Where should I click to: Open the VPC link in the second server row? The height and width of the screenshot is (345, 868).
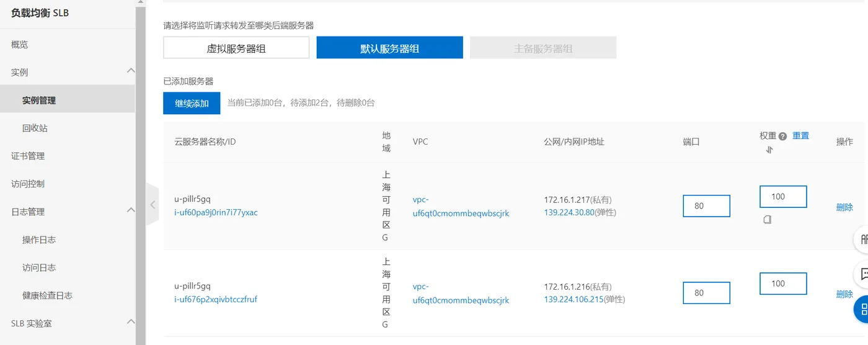tap(461, 293)
